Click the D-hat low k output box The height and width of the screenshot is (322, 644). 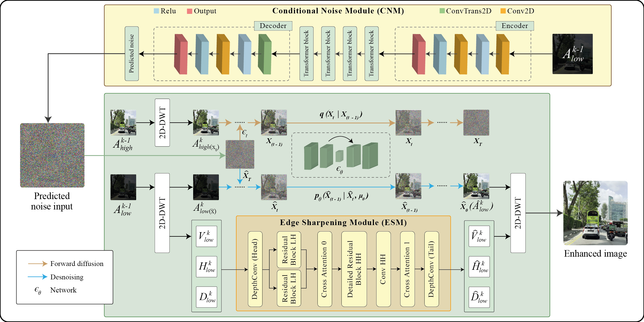click(x=479, y=297)
